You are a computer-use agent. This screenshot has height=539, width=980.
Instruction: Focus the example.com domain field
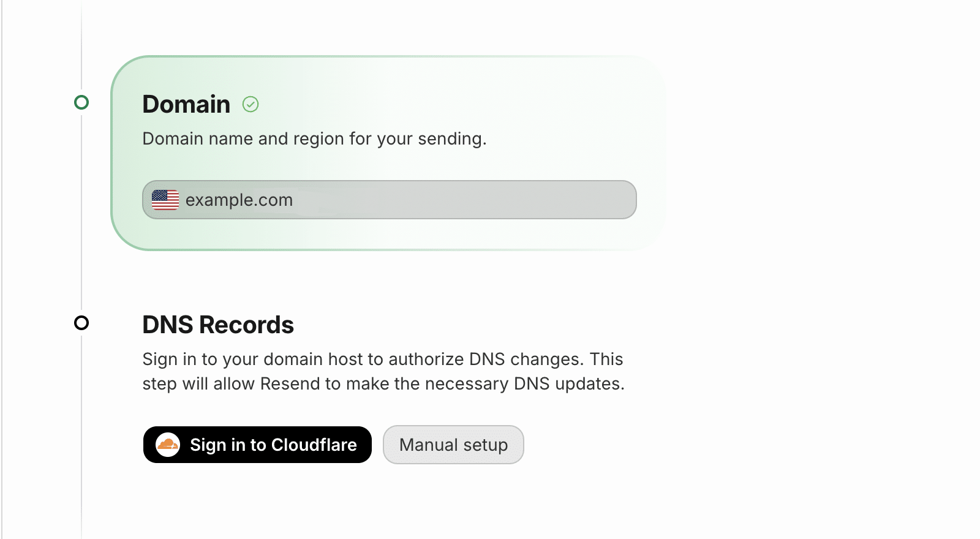pos(390,200)
